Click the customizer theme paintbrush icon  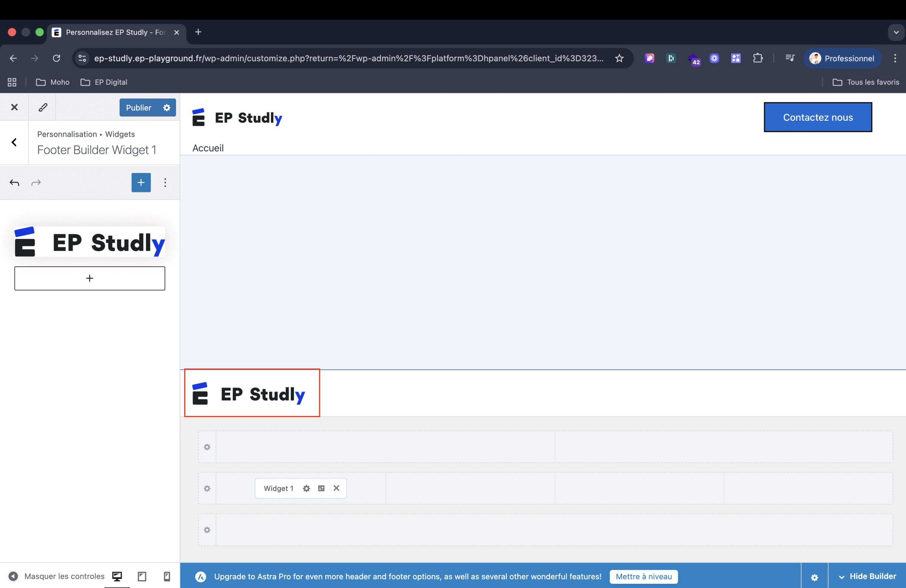pos(43,108)
